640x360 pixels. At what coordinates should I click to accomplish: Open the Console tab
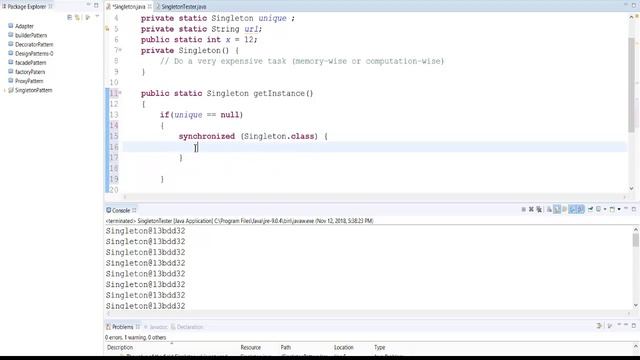pyautogui.click(x=121, y=210)
